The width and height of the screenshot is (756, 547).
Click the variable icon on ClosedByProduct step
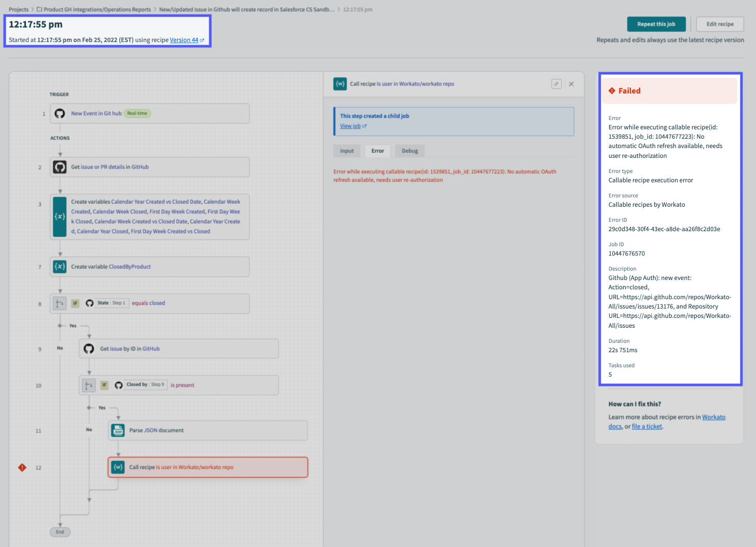[60, 266]
